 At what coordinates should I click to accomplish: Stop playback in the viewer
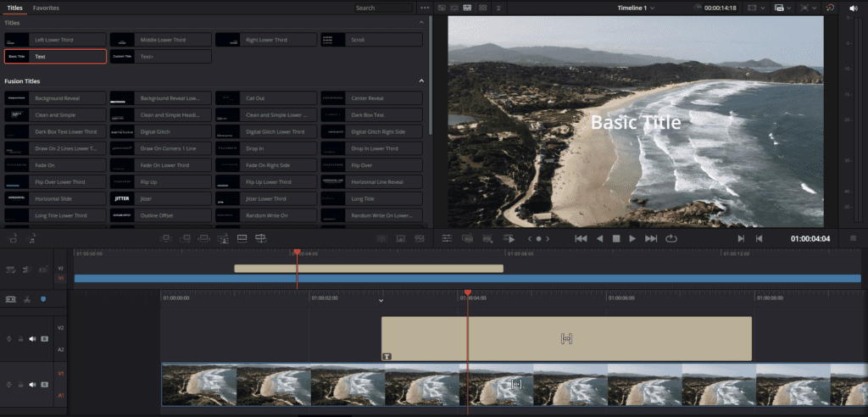pyautogui.click(x=616, y=239)
